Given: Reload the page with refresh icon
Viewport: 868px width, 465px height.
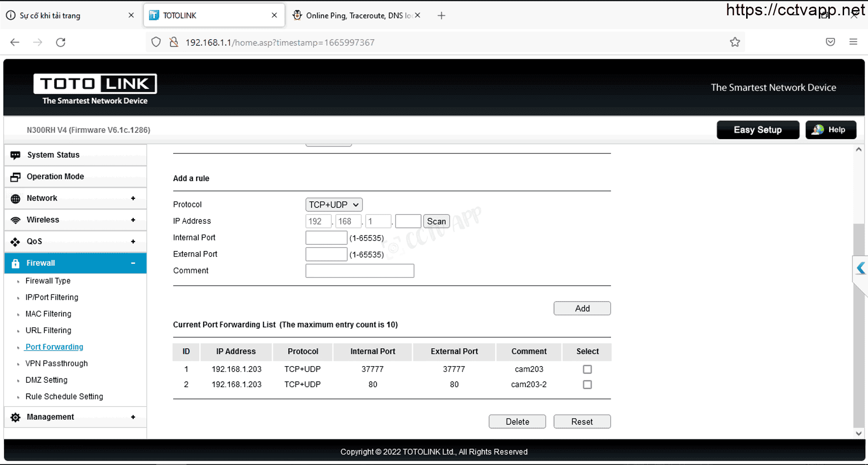Looking at the screenshot, I should [61, 43].
